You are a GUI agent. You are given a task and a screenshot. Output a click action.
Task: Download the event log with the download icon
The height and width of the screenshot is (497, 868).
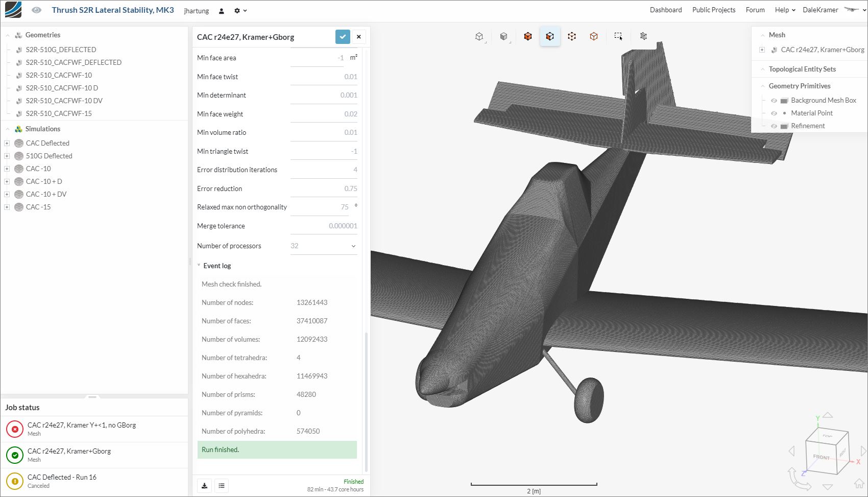[205, 486]
